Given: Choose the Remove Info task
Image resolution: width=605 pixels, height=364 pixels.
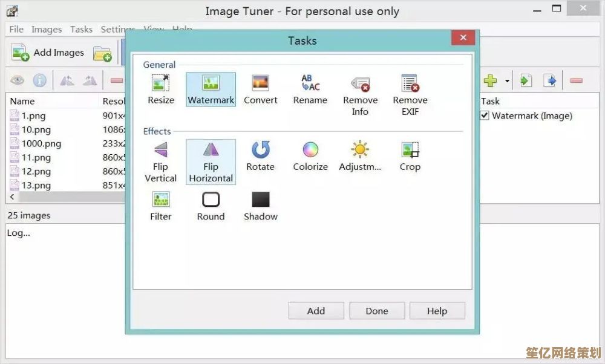Looking at the screenshot, I should [x=361, y=95].
